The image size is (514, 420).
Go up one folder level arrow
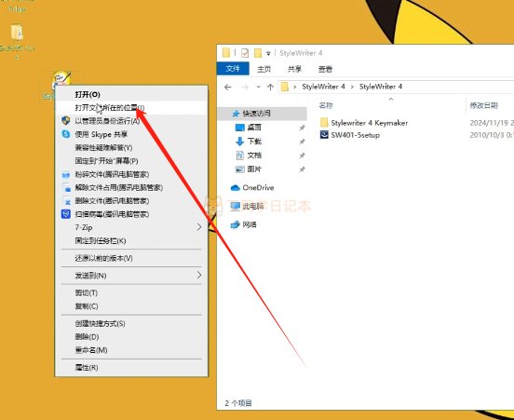pos(270,87)
